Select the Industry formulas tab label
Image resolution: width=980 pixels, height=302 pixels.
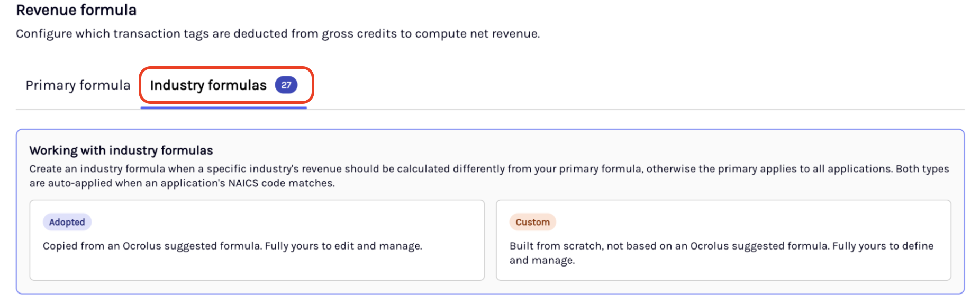tap(208, 85)
